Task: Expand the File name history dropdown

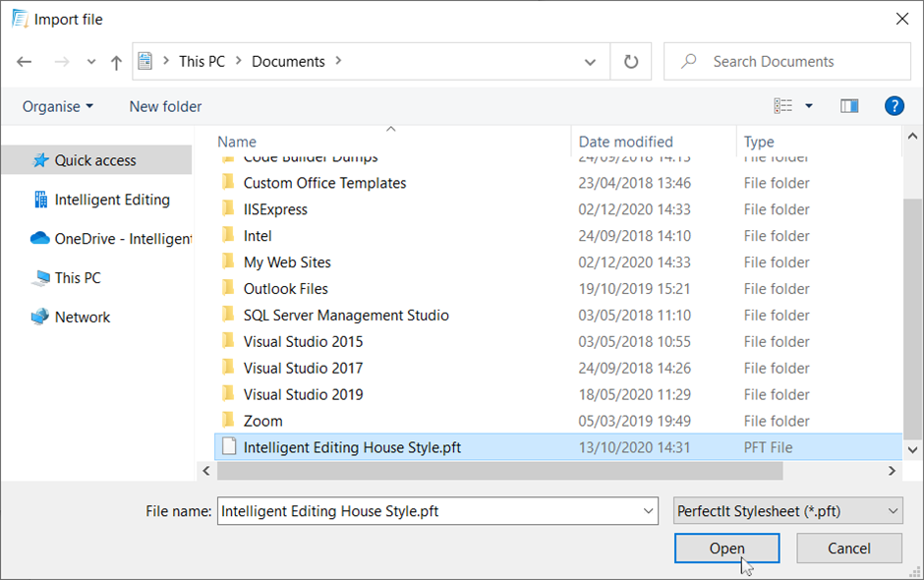Action: point(647,511)
